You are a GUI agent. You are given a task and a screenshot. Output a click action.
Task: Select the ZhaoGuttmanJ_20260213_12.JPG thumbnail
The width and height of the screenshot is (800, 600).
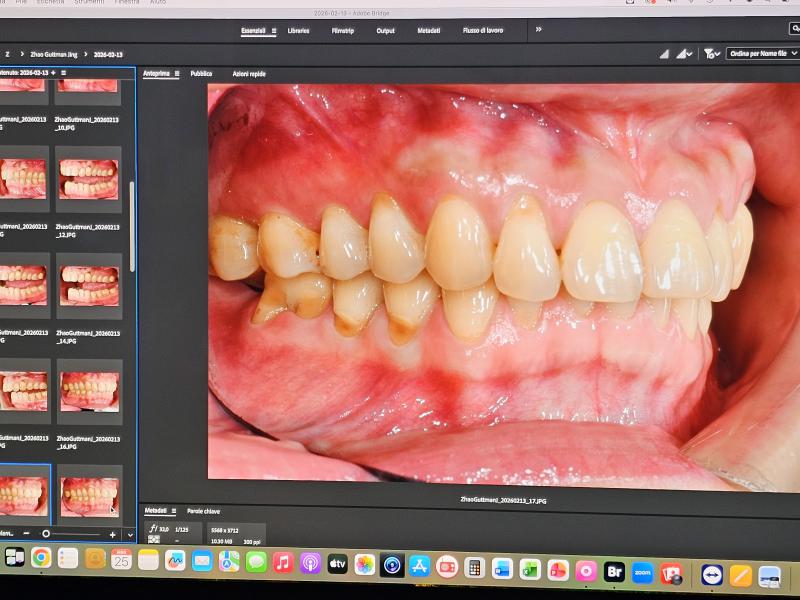pos(88,180)
